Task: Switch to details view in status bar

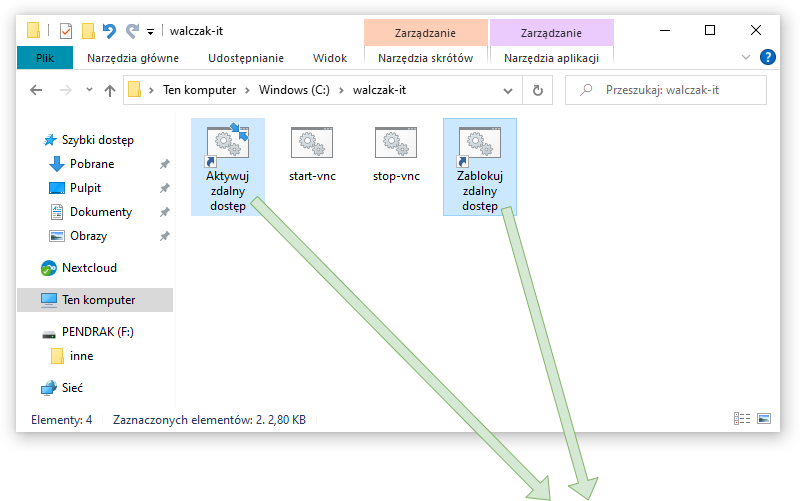Action: [x=742, y=419]
